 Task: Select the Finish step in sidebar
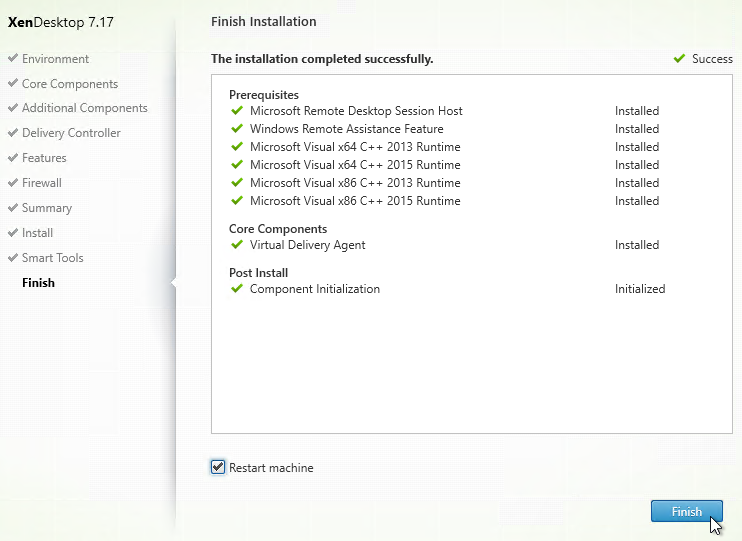click(x=38, y=283)
